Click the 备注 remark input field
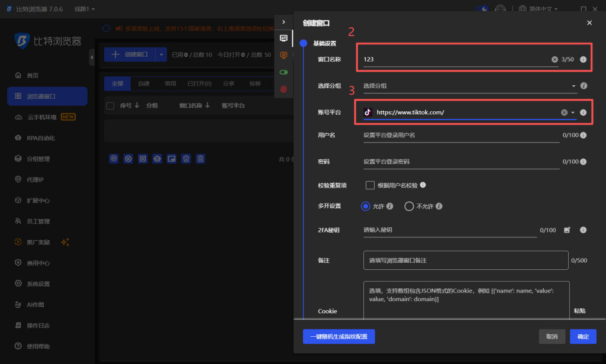 click(465, 260)
